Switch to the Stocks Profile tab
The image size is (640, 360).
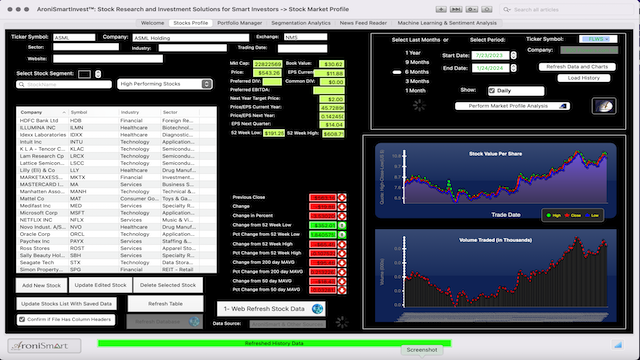pyautogui.click(x=191, y=23)
